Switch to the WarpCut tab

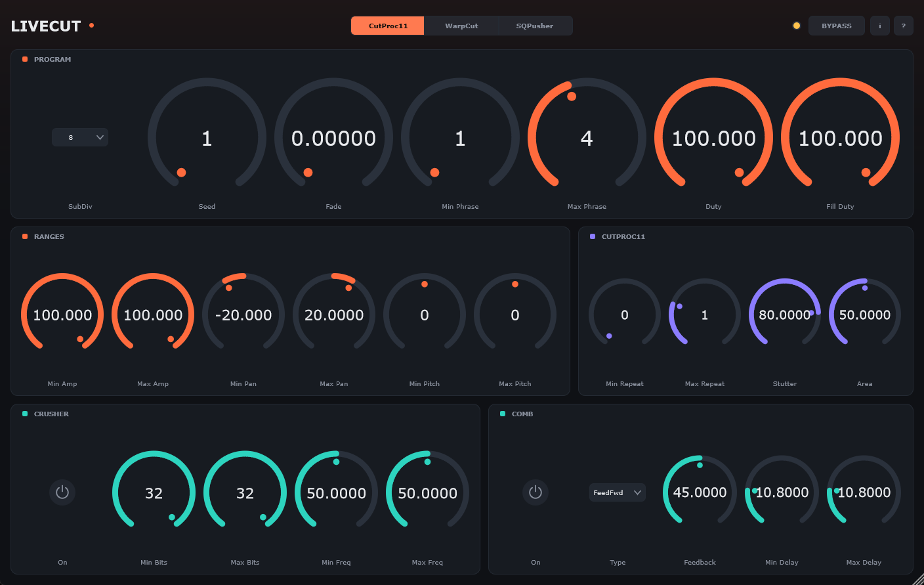pos(461,26)
